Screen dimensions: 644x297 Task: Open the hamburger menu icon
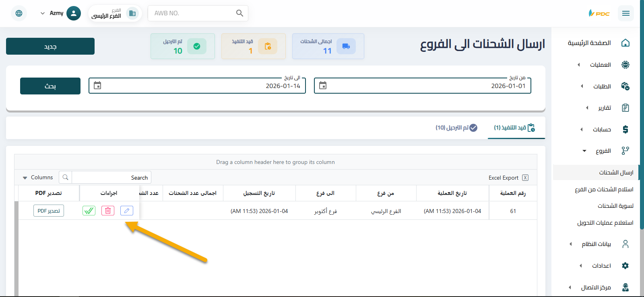coord(625,13)
